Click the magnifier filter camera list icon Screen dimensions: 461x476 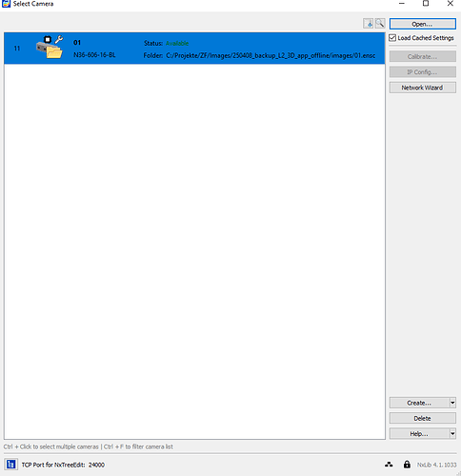pos(380,23)
